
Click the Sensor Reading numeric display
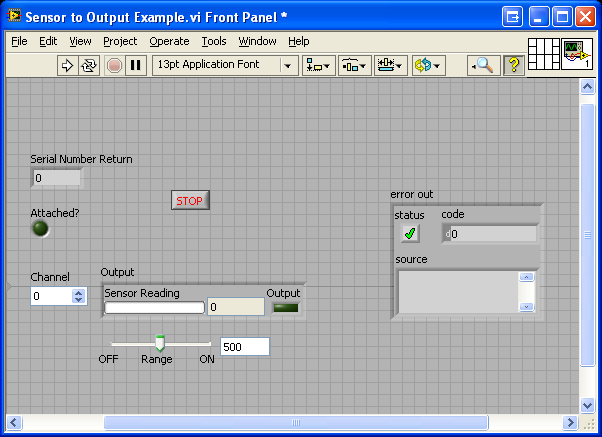point(236,307)
